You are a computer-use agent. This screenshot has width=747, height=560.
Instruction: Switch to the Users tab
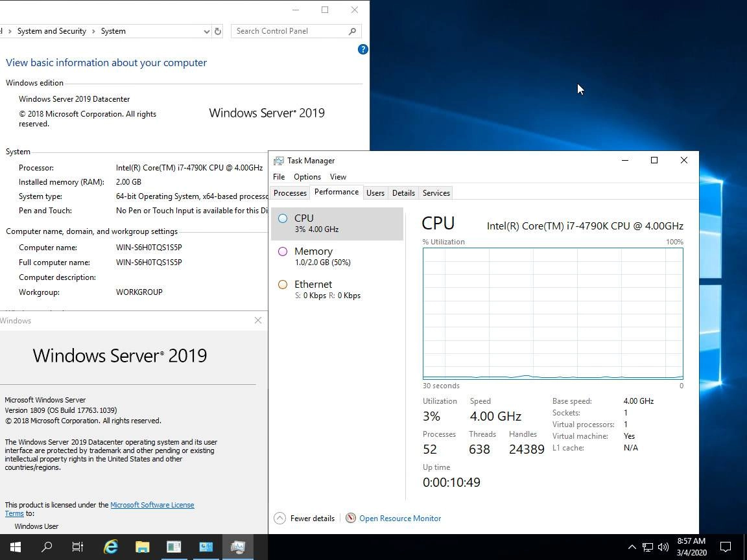pyautogui.click(x=375, y=193)
